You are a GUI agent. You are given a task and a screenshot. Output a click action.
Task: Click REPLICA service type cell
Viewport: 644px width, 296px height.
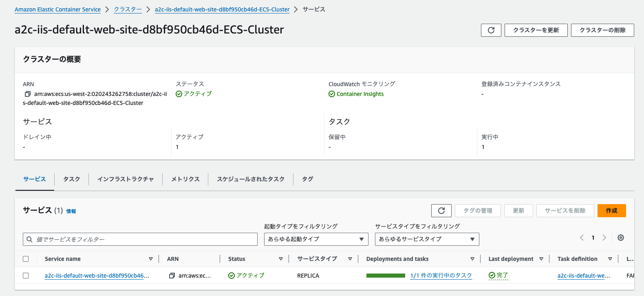[308, 276]
